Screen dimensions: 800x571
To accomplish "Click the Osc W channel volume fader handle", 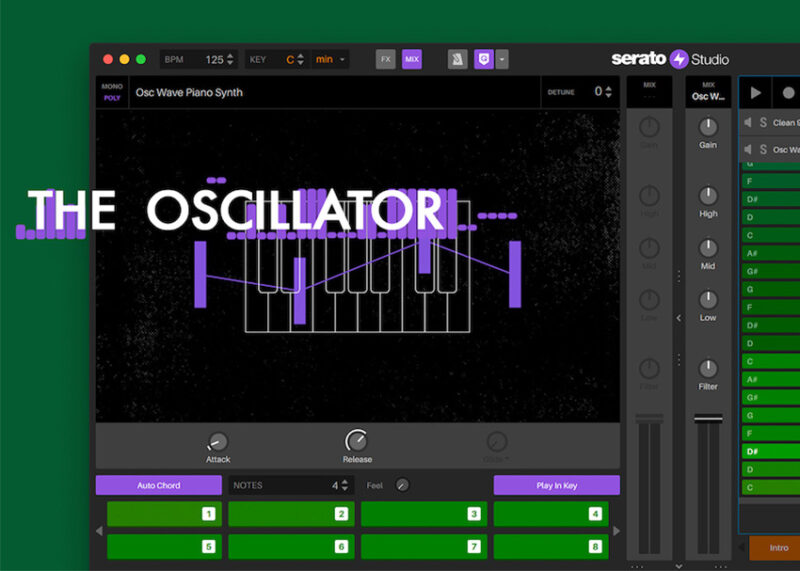I will [708, 418].
